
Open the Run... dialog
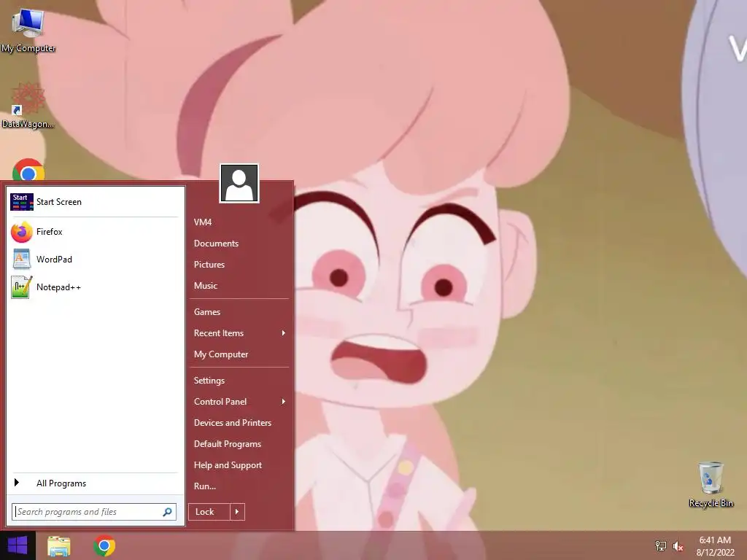(239, 486)
